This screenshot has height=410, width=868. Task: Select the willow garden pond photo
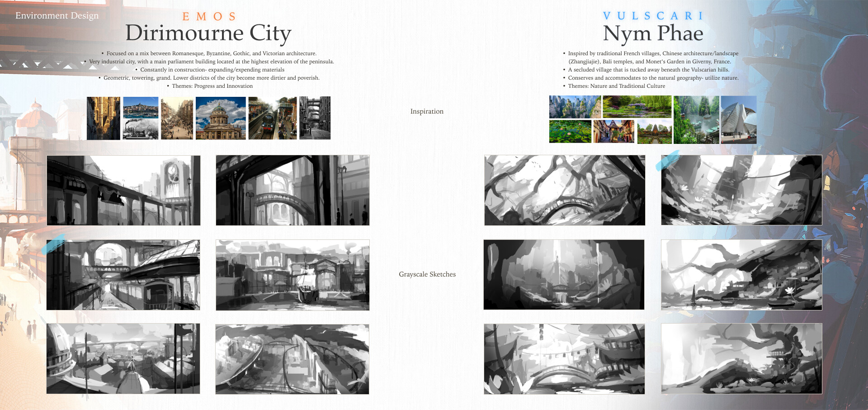tap(637, 107)
